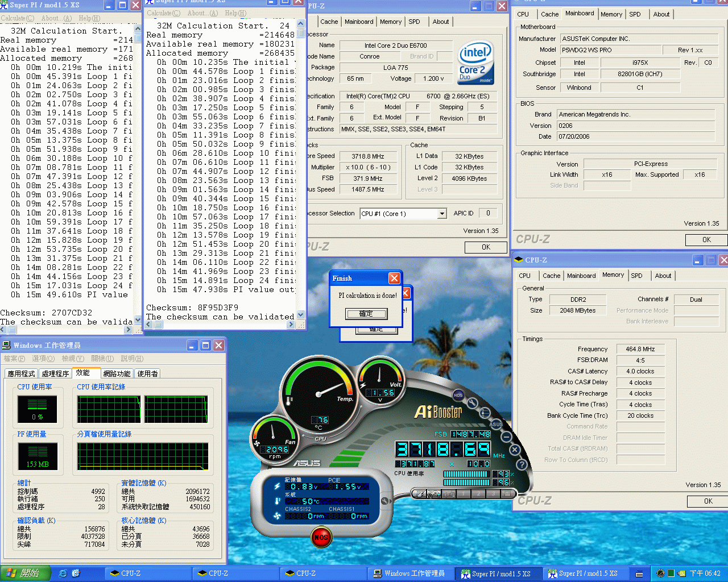The width and height of the screenshot is (728, 582).
Task: Open Help(H) menu in front Super PI window
Action: pyautogui.click(x=235, y=13)
